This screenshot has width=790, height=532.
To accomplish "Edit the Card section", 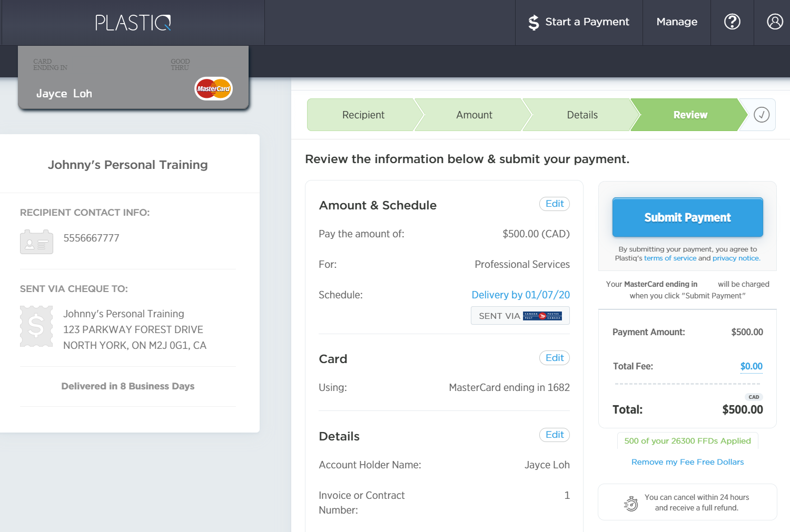I will tap(555, 358).
